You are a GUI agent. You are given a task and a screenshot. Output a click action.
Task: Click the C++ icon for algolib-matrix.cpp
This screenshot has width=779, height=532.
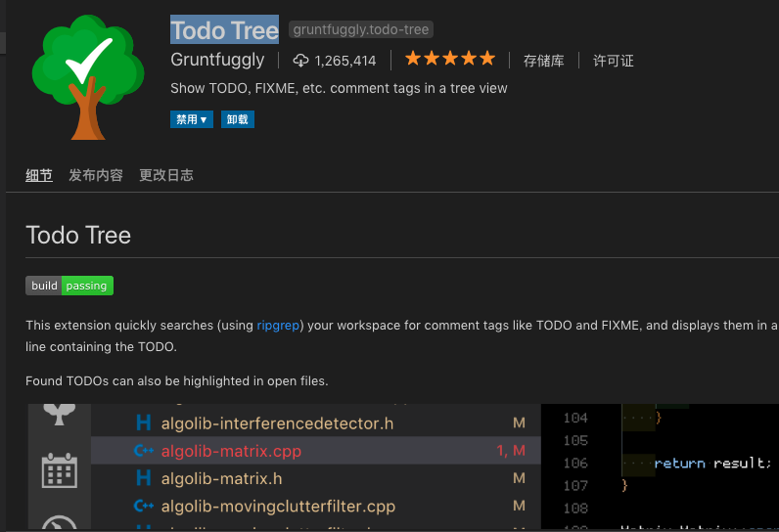point(144,451)
